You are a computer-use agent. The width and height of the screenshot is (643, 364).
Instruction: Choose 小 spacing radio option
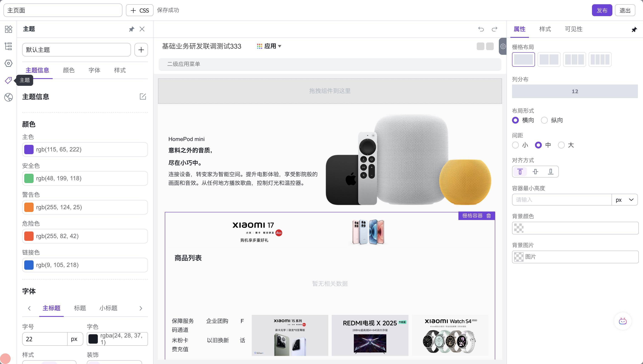515,145
